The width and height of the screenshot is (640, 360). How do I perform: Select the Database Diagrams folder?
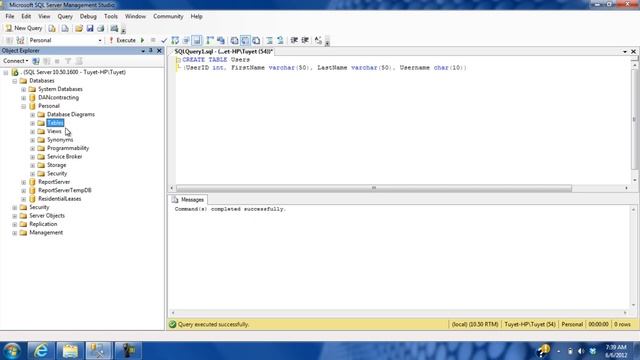click(71, 114)
